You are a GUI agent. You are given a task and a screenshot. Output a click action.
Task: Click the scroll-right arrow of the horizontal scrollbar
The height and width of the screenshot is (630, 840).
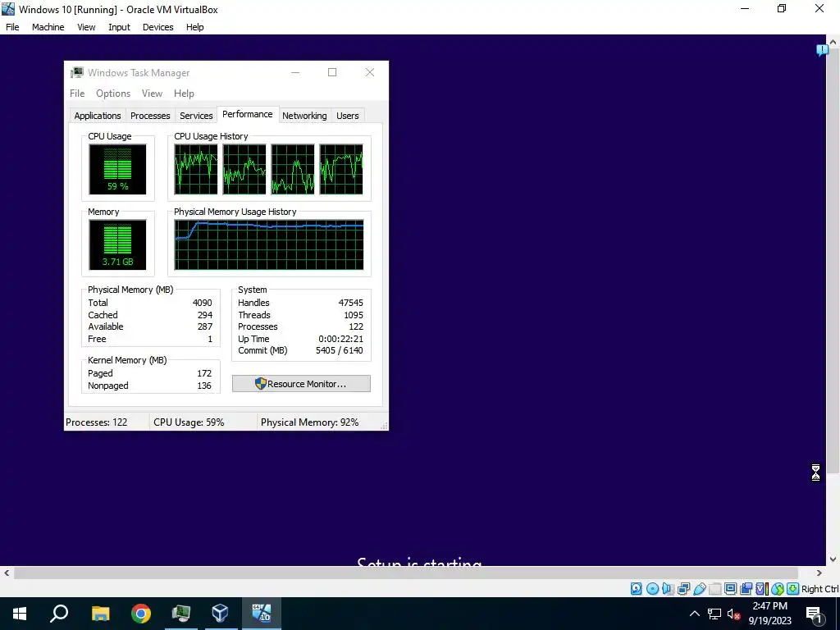click(819, 573)
